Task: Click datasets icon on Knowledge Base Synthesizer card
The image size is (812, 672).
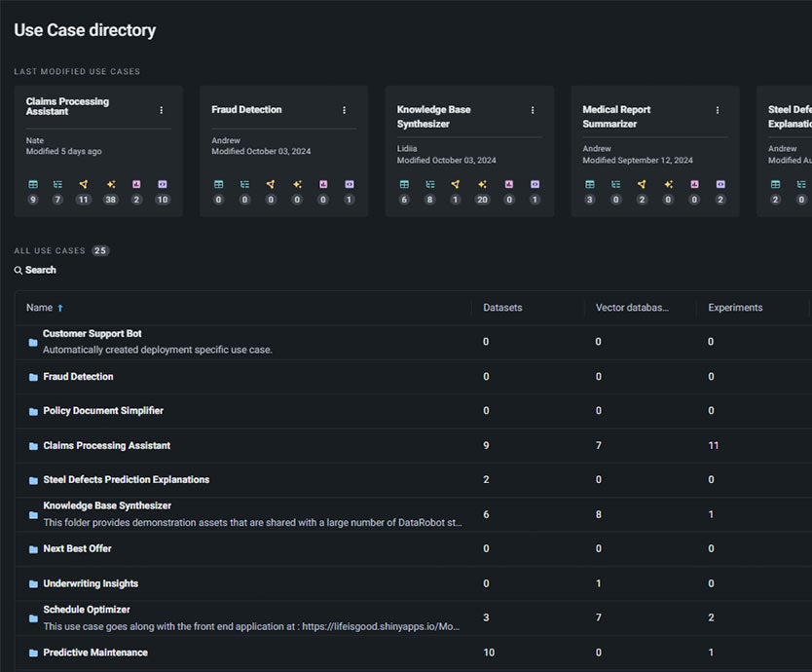Action: point(404,184)
